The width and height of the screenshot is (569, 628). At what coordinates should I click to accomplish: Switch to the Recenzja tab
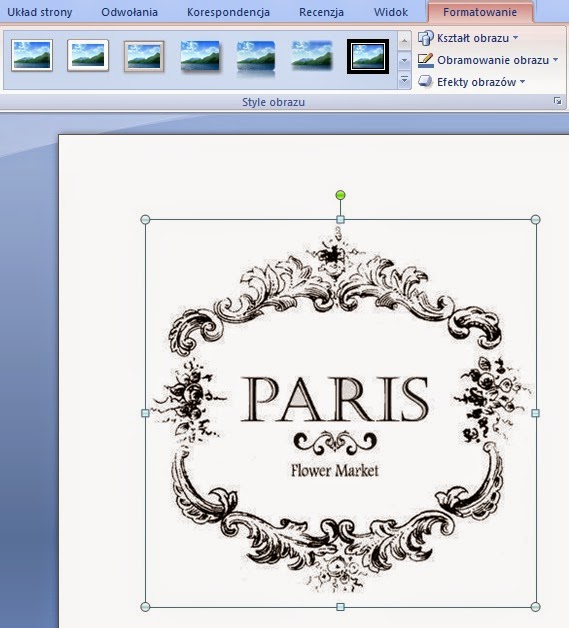(321, 12)
